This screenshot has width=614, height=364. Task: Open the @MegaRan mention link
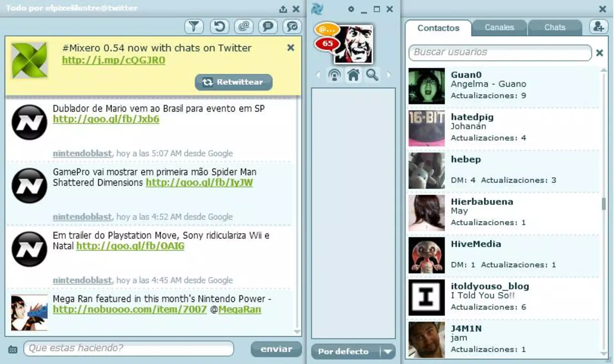(x=240, y=309)
